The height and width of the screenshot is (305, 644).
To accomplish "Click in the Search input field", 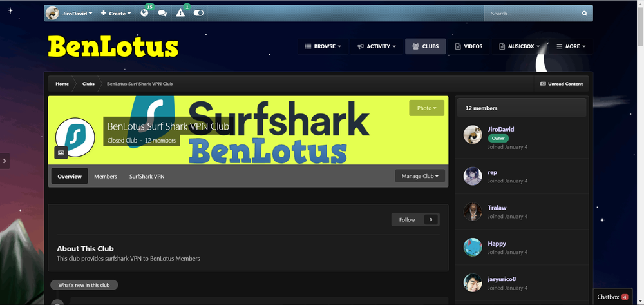I will click(531, 14).
